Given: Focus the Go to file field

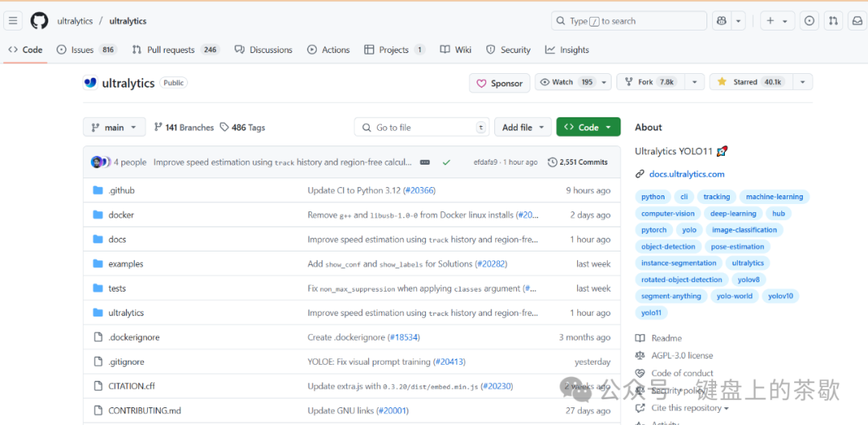Looking at the screenshot, I should click(x=423, y=127).
